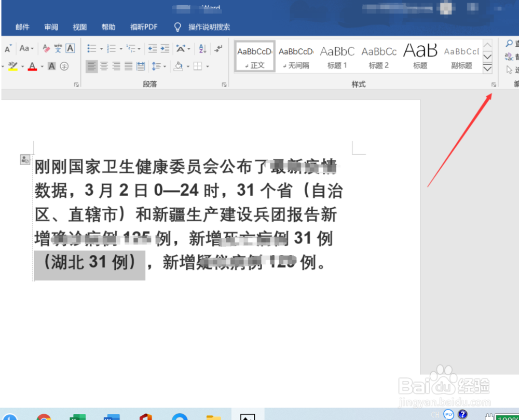Viewport: 519px width, 420px height.
Task: Toggle Align Left paragraph alignment
Action: [x=92, y=66]
